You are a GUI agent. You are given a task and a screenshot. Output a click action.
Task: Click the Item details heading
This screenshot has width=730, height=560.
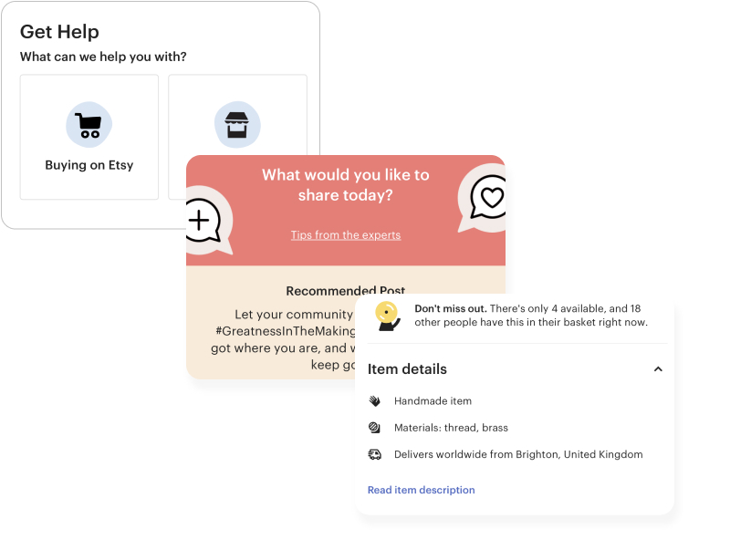pyautogui.click(x=407, y=369)
